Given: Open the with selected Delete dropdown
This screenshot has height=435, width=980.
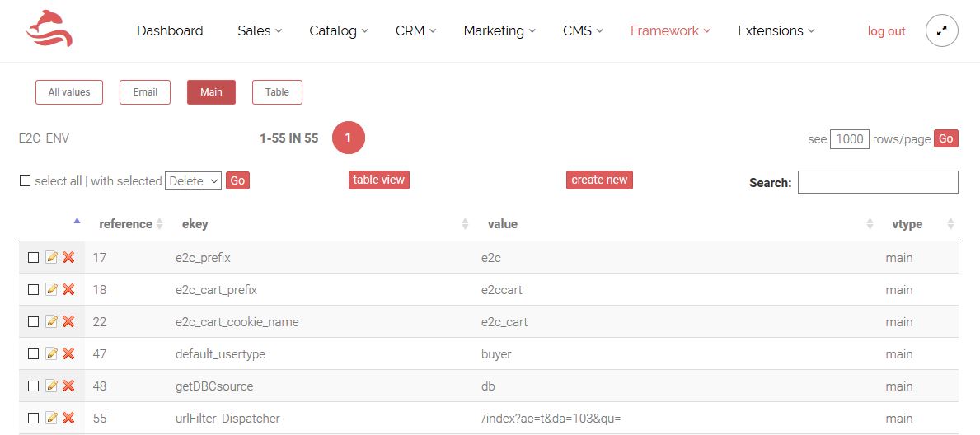Looking at the screenshot, I should point(193,181).
